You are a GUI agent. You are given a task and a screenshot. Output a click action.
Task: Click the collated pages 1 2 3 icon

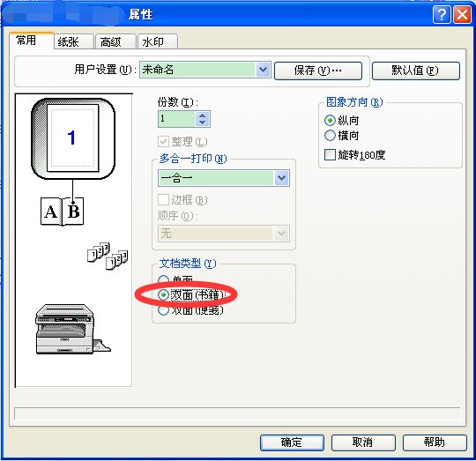(x=108, y=256)
